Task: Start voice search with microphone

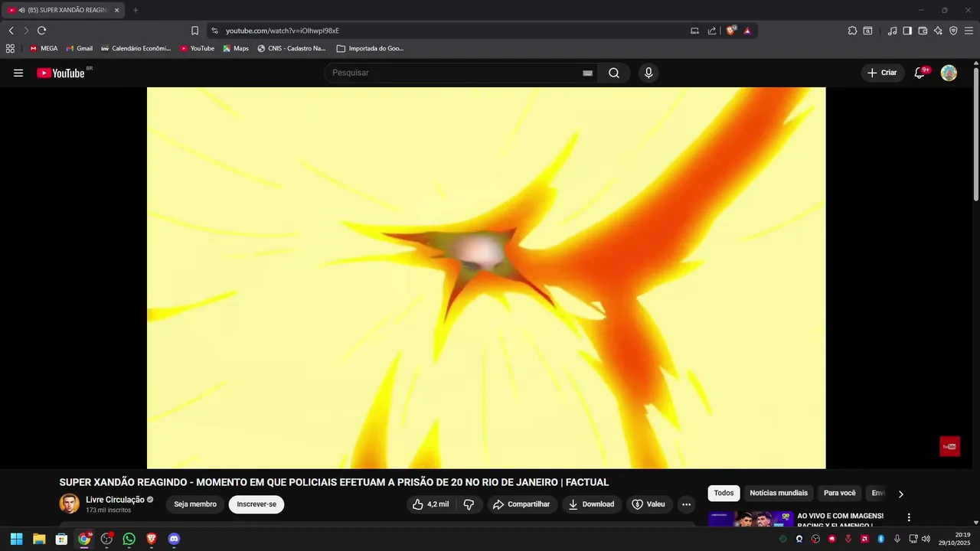Action: tap(648, 73)
